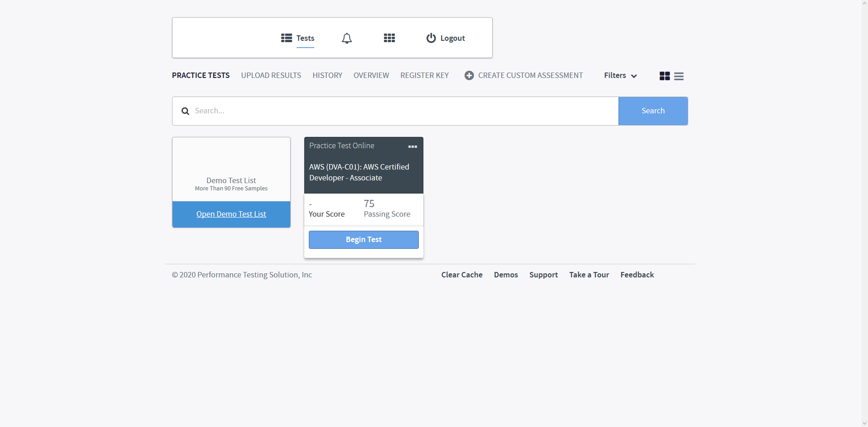Focus the Search input field

395,111
